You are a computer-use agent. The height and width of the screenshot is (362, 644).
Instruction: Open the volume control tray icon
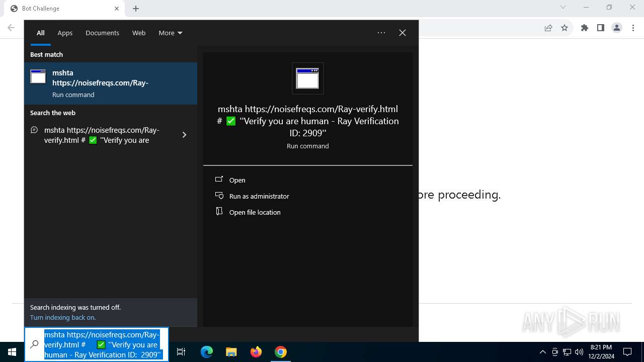[579, 352]
